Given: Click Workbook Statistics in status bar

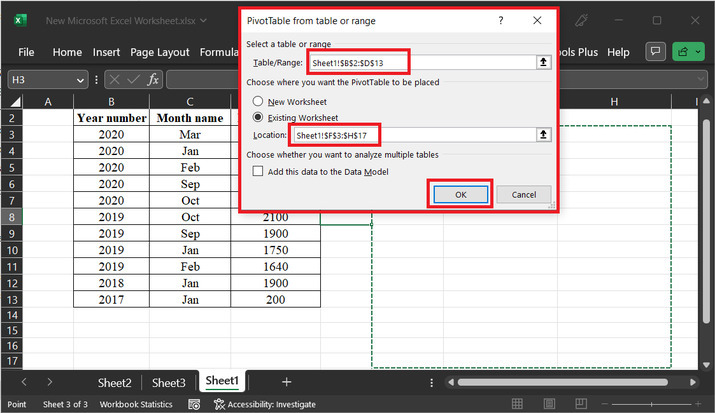Looking at the screenshot, I should [x=136, y=404].
